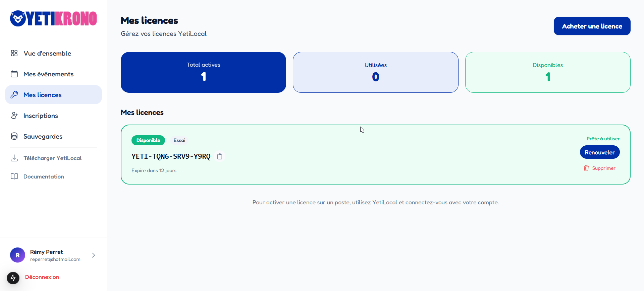Click the calendar icon for Mes évènements
The height and width of the screenshot is (291, 644).
point(14,74)
